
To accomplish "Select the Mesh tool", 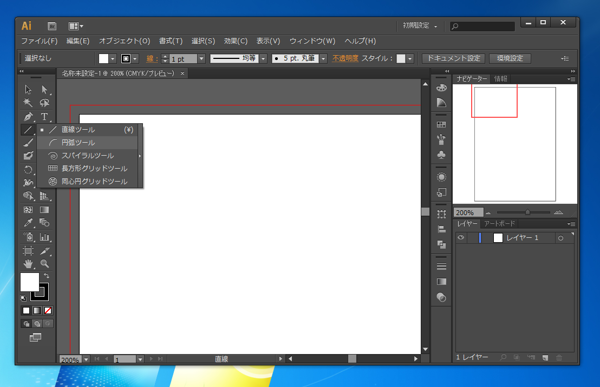I will [x=28, y=210].
